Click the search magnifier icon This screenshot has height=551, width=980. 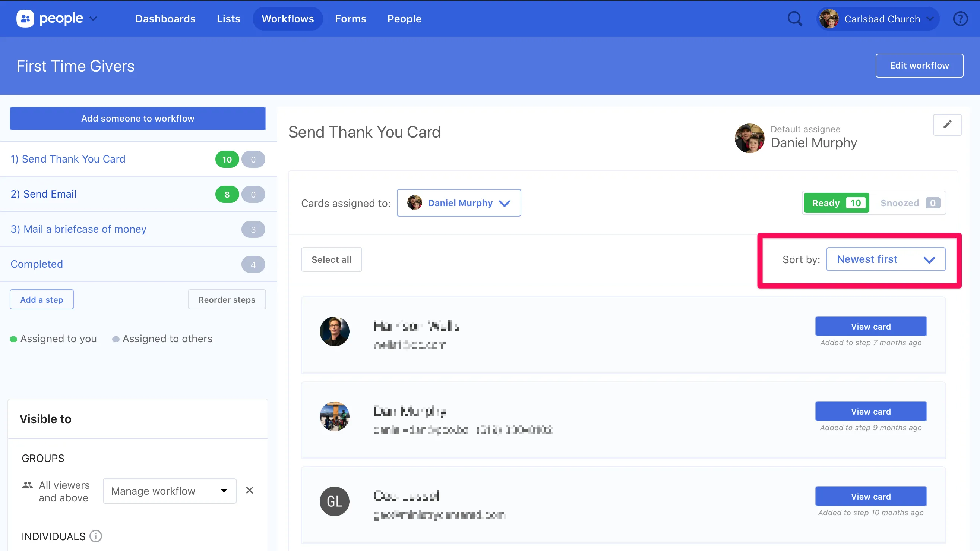(794, 18)
